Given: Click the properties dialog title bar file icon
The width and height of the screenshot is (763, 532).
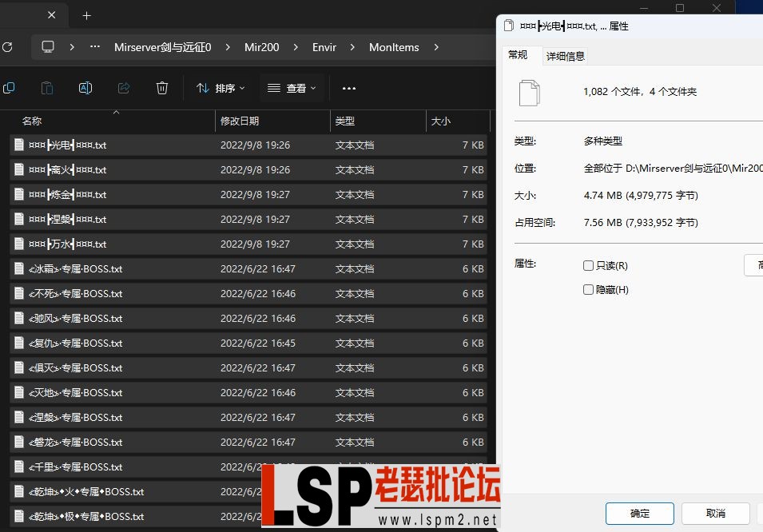Looking at the screenshot, I should coord(508,26).
